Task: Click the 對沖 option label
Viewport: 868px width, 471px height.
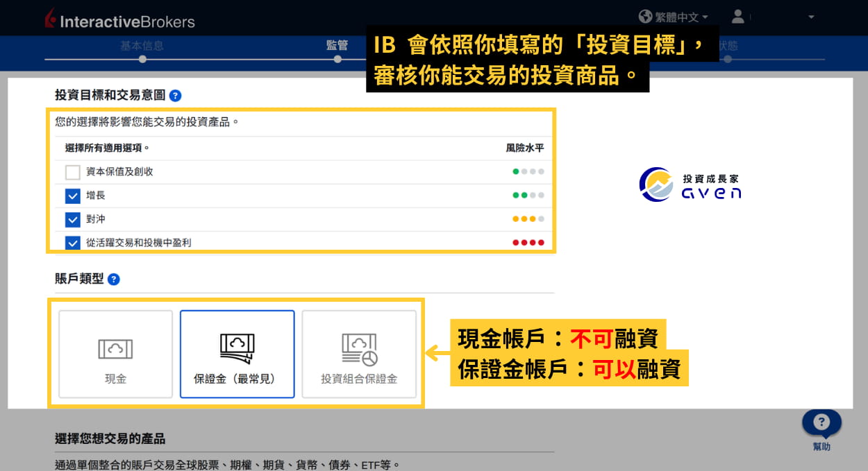Action: tap(96, 220)
